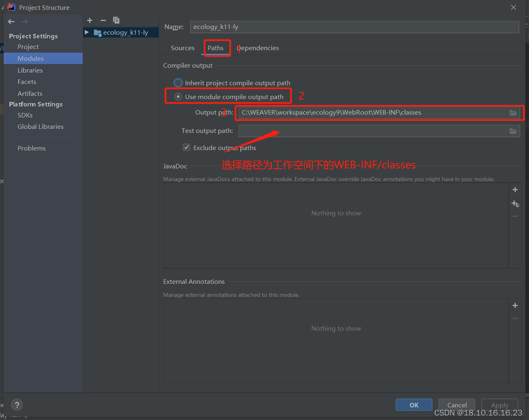Viewport: 529px width, 420px height.
Task: Open Global Libraries platform settings
Action: pos(40,126)
